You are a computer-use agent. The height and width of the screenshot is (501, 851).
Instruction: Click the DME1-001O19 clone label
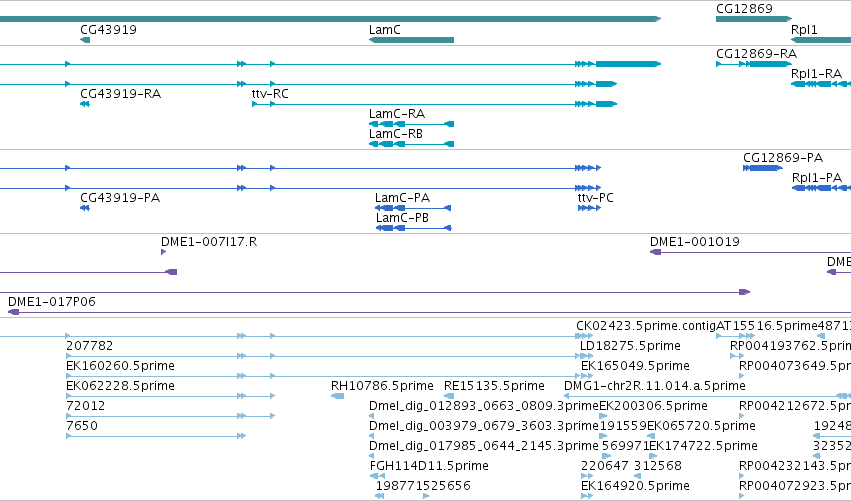tap(695, 242)
